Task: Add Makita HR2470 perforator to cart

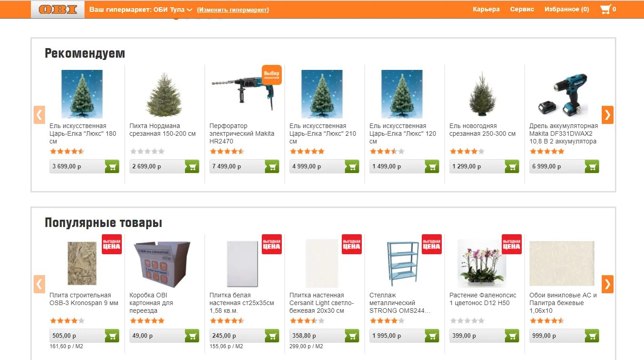Action: pyautogui.click(x=272, y=166)
